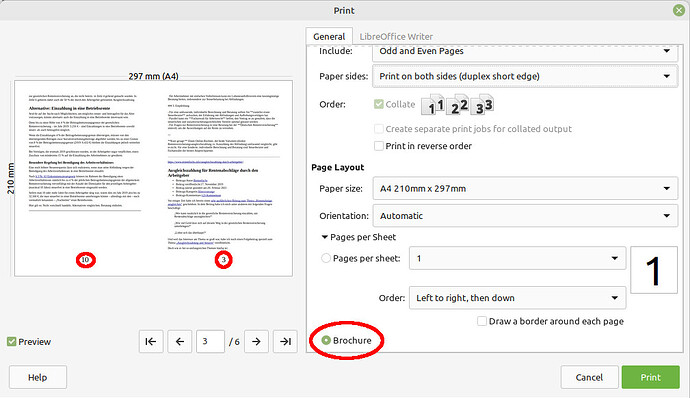Check Draw a border around each page
This screenshot has height=398, width=690.
pyautogui.click(x=482, y=321)
